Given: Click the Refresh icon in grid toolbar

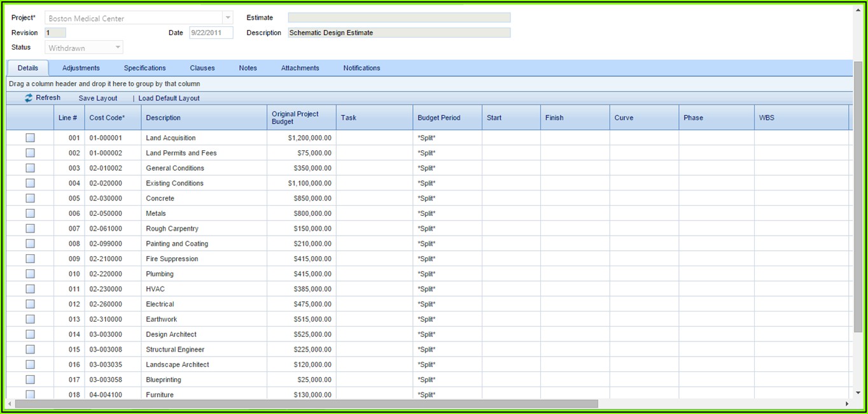Looking at the screenshot, I should coord(29,98).
